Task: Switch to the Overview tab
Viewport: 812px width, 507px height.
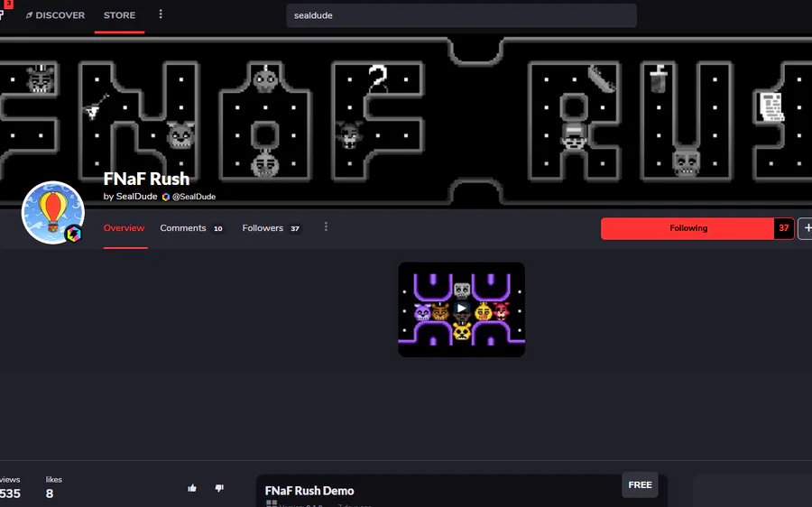Action: pyautogui.click(x=124, y=228)
